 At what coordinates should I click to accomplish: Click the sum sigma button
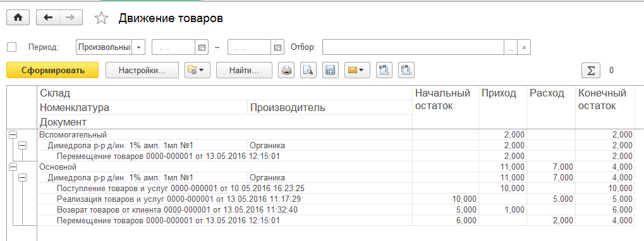[591, 70]
